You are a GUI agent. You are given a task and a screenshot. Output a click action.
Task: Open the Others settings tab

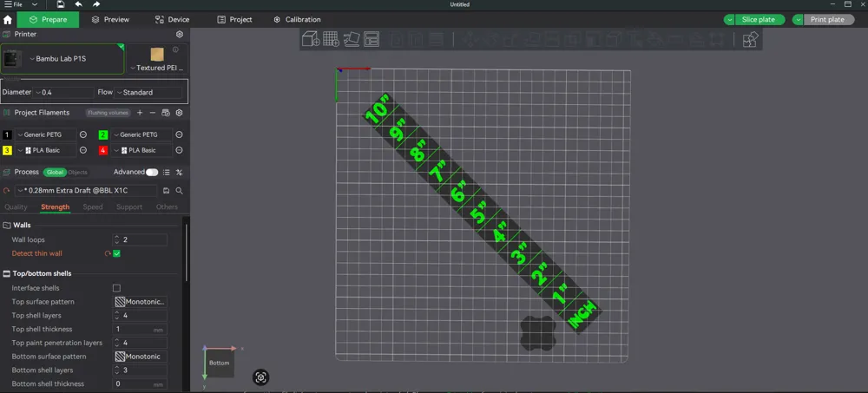tap(167, 207)
